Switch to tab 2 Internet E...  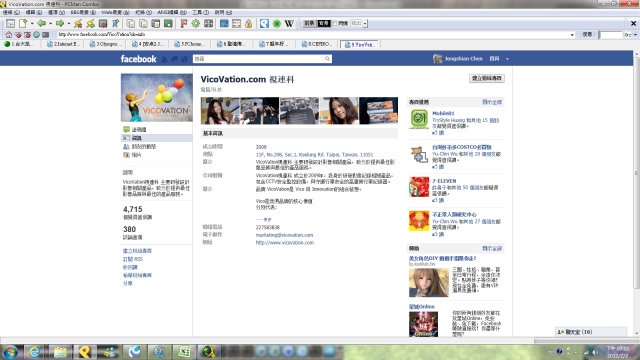click(63, 44)
